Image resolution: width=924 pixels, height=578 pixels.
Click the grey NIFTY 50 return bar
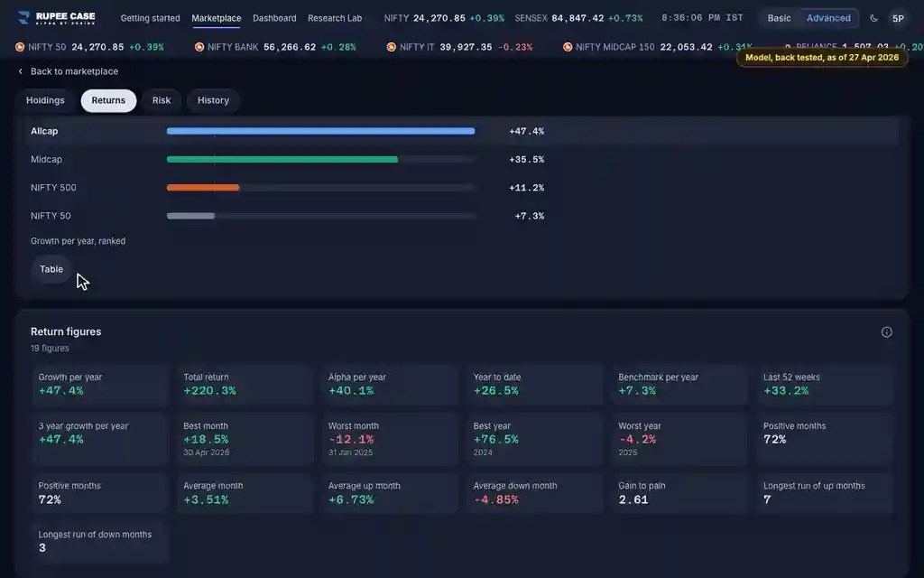tap(191, 216)
